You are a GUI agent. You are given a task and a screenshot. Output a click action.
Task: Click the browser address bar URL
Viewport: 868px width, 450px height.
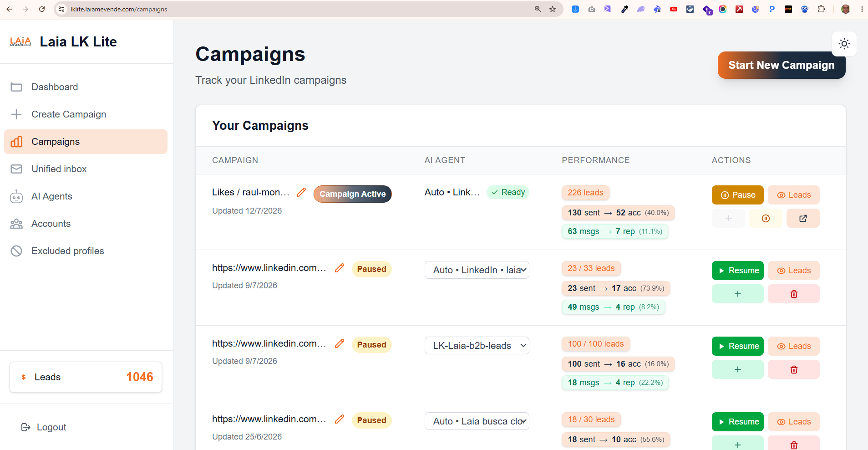pos(119,9)
